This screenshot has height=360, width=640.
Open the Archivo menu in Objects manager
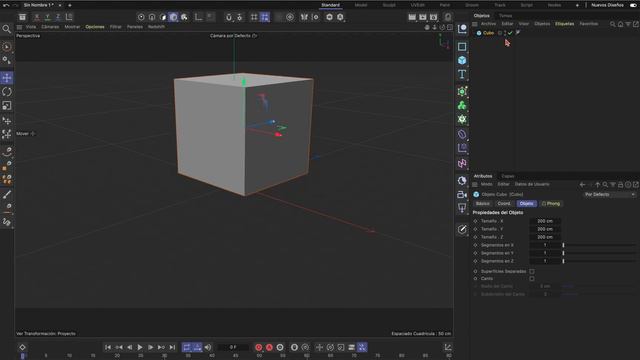488,24
